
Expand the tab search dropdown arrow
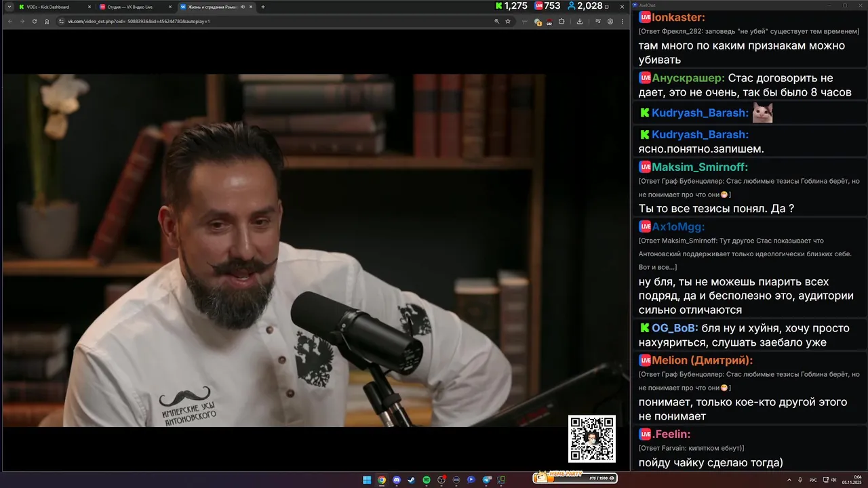click(9, 7)
